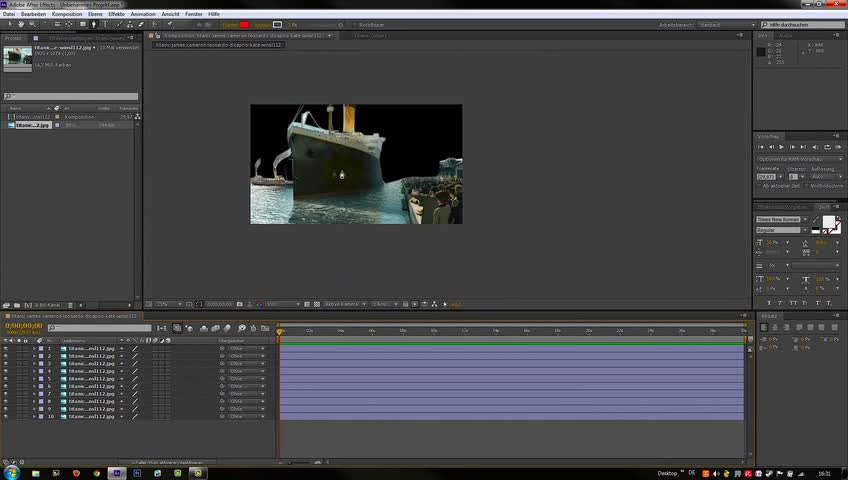Click the red fill color swatch
This screenshot has width=848, height=480.
tap(243, 24)
